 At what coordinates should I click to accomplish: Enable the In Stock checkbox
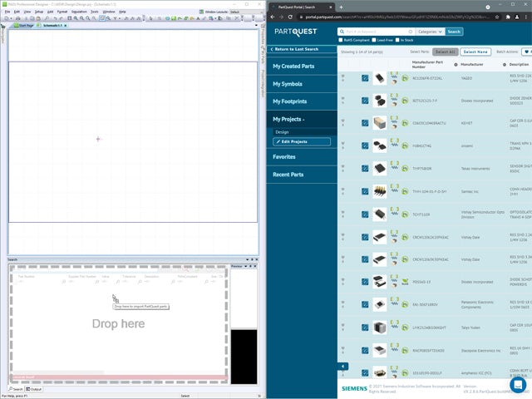pos(397,40)
